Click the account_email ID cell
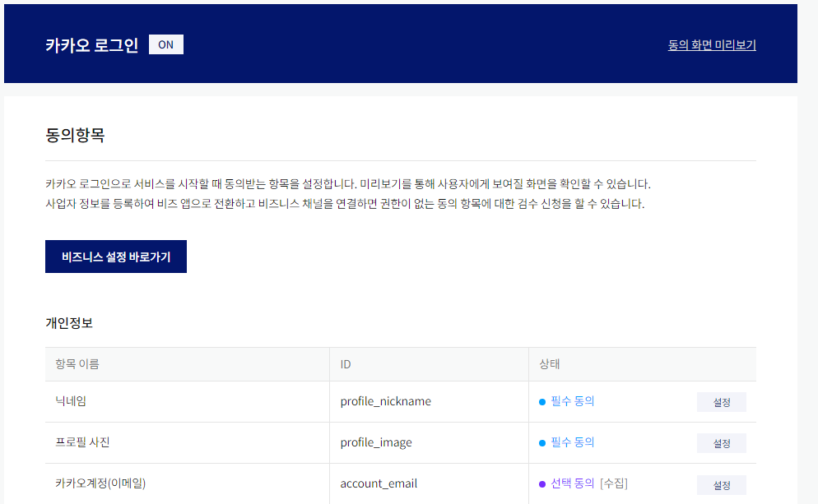 (x=429, y=483)
